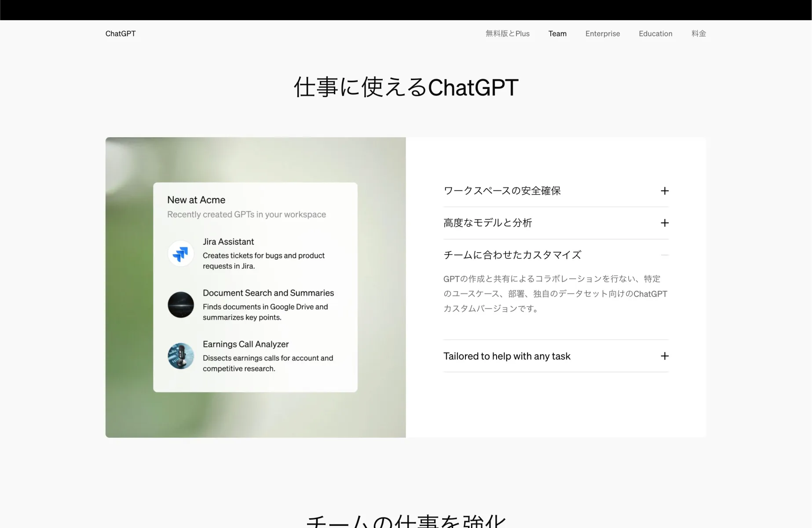
Task: Click the 仕事に使えるChatGPT page heading
Action: click(x=406, y=87)
